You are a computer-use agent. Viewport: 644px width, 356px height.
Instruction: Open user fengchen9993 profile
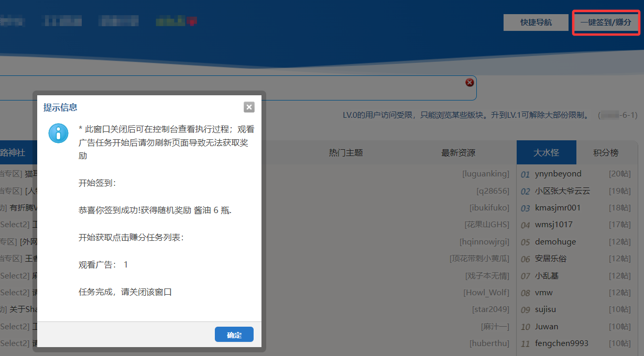(562, 343)
